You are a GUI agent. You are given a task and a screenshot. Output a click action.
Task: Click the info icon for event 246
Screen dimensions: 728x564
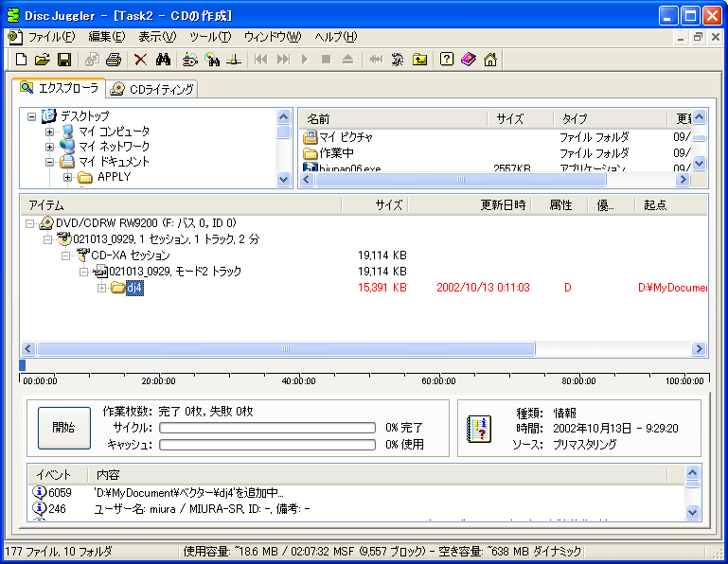40,509
